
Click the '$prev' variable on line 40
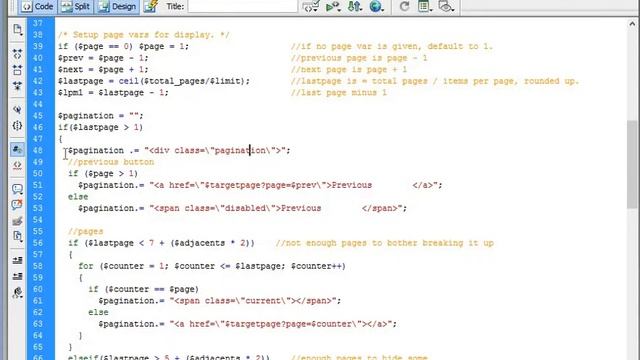pyautogui.click(x=70, y=58)
